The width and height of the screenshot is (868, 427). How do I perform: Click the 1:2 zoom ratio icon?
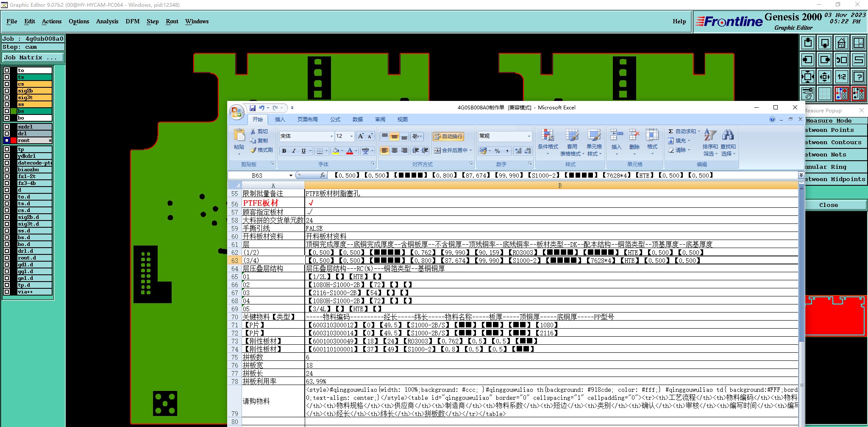842,77
